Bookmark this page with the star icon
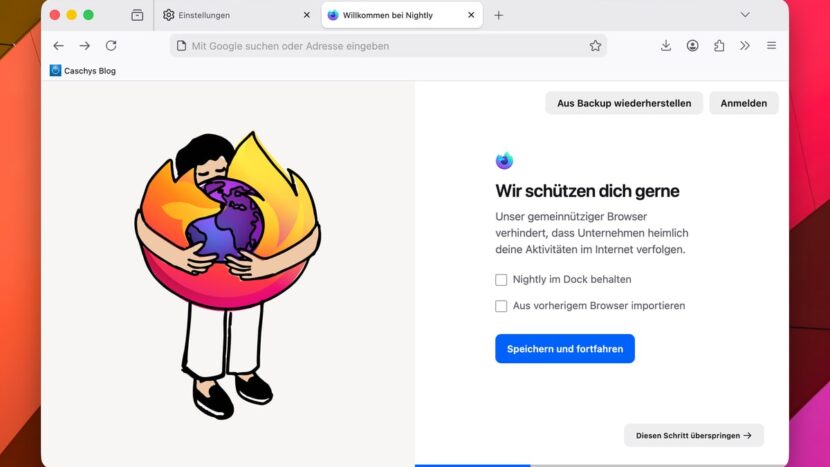Viewport: 830px width, 467px height. click(x=596, y=46)
